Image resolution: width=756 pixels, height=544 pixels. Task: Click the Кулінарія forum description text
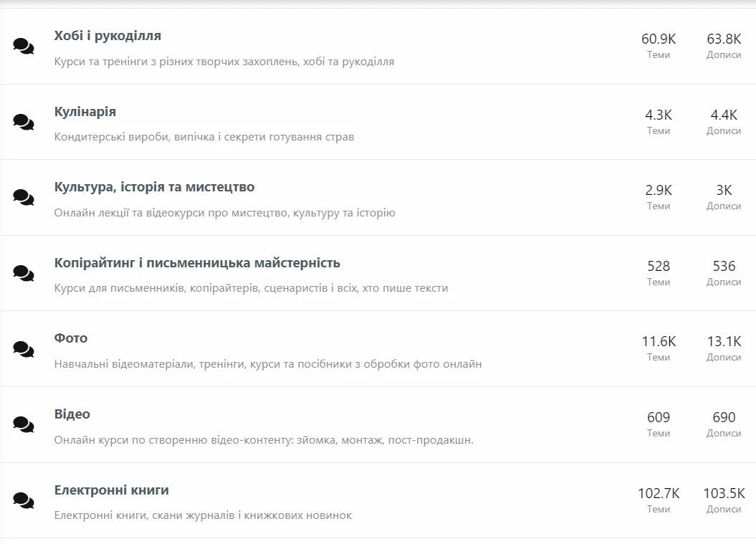[204, 137]
